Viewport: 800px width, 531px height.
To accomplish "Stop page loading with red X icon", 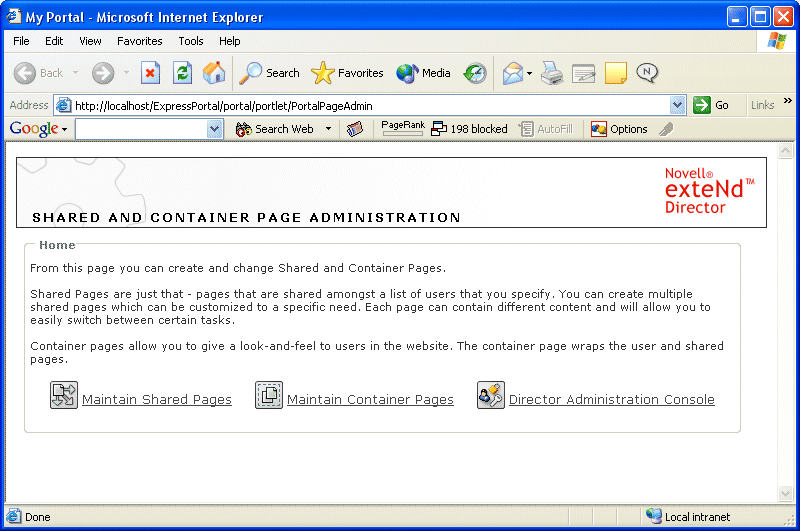I will [150, 73].
